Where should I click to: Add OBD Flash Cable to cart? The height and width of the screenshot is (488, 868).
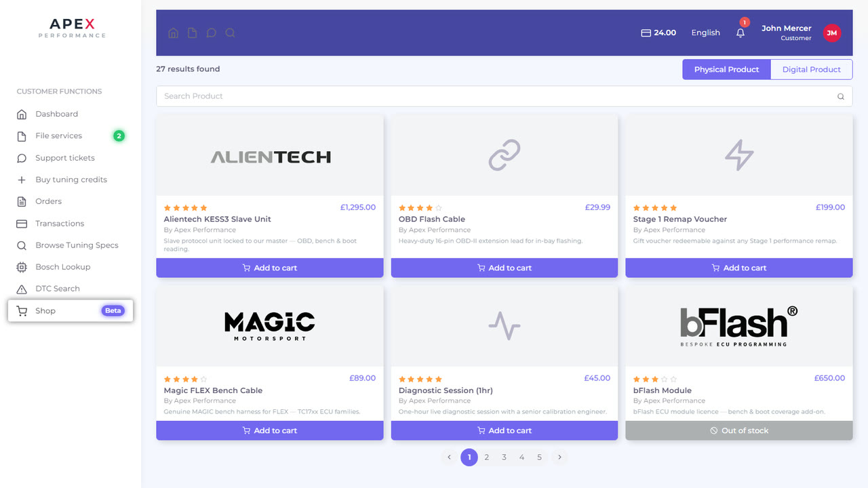tap(505, 268)
